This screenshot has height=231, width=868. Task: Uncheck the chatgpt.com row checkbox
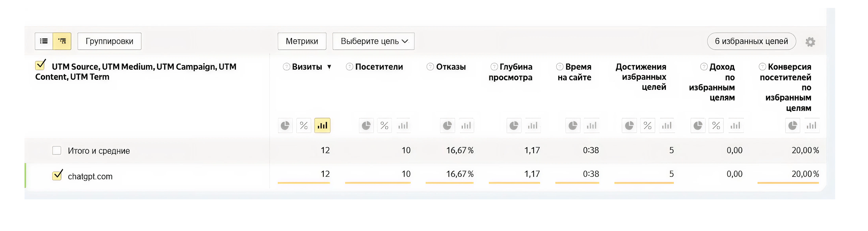point(57,176)
